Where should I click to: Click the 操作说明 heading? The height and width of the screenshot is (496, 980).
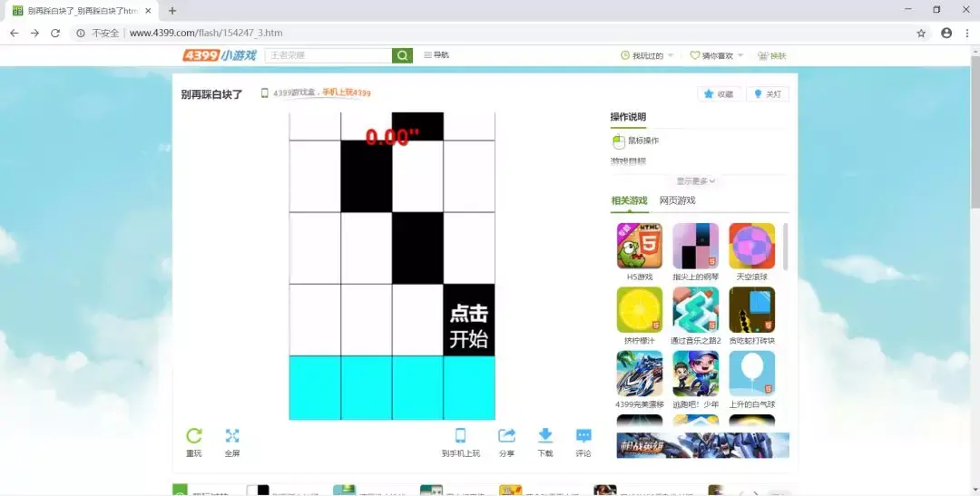point(628,117)
